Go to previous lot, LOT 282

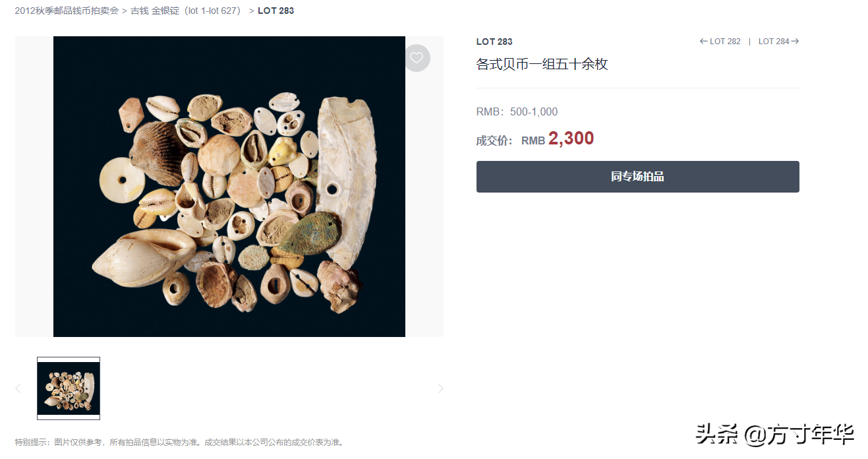(x=720, y=41)
